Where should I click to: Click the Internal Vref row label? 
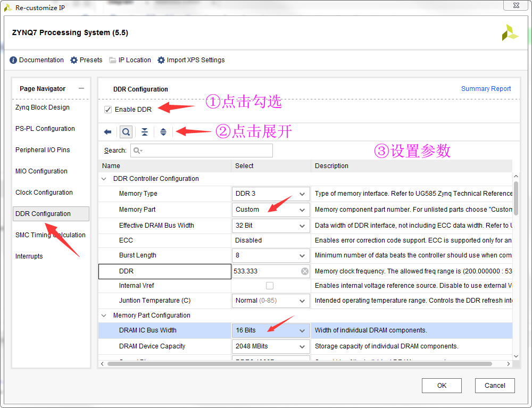click(136, 286)
